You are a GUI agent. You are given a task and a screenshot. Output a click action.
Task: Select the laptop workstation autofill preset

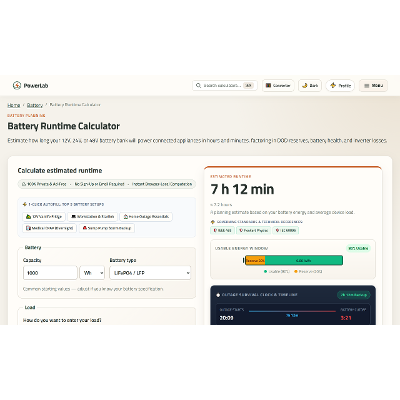pos(93,217)
